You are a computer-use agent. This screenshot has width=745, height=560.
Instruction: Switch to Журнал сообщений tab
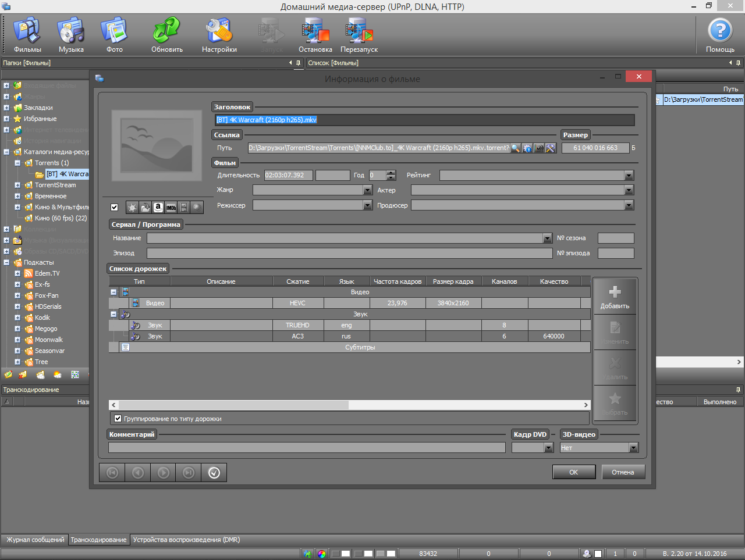pyautogui.click(x=35, y=540)
